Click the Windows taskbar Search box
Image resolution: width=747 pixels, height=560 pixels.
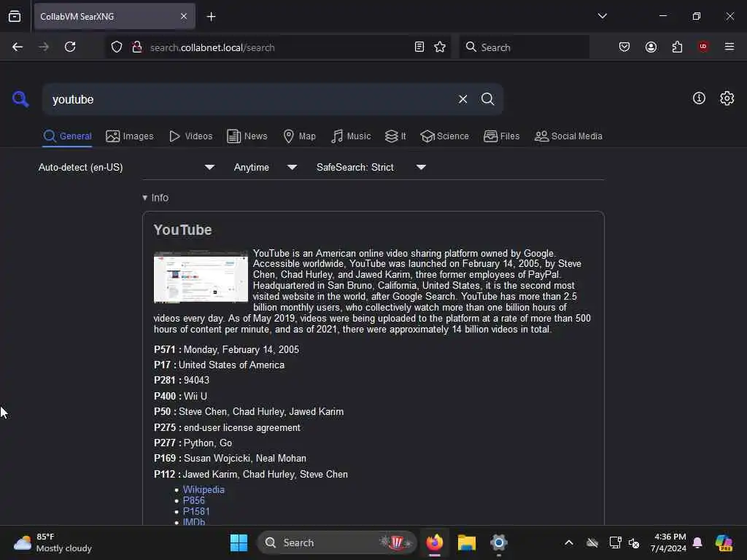pyautogui.click(x=337, y=542)
